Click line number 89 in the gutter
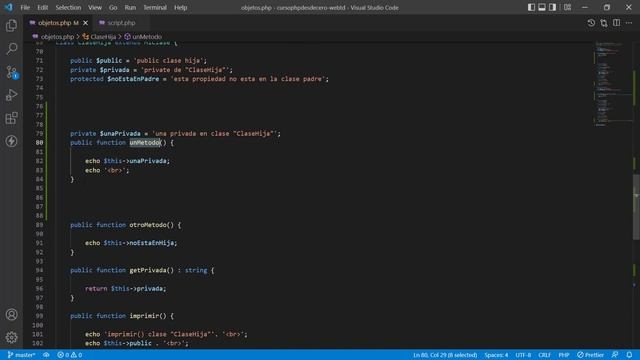The width and height of the screenshot is (640, 360). pyautogui.click(x=39, y=225)
